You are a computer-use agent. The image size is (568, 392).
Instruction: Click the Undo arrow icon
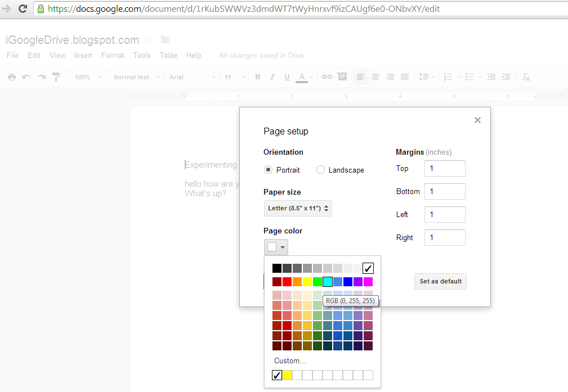pos(26,76)
